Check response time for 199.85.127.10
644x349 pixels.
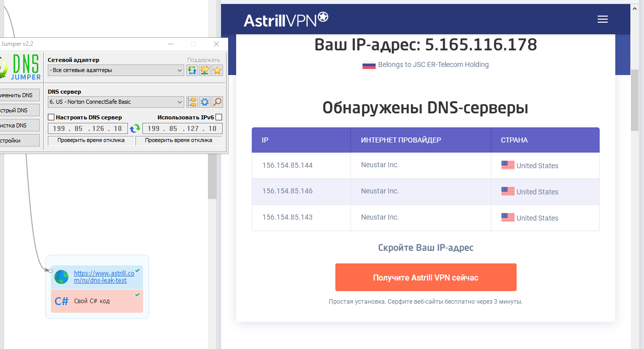(179, 141)
